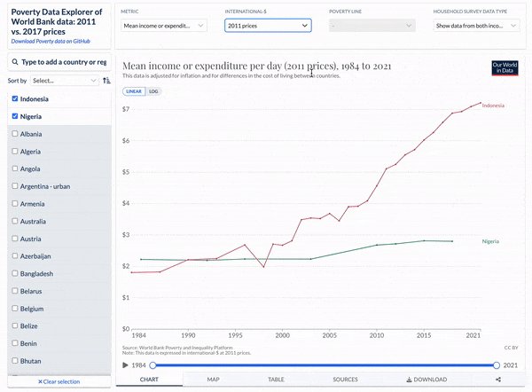Enable the Belgium checkbox
The width and height of the screenshot is (532, 392).
[15, 309]
